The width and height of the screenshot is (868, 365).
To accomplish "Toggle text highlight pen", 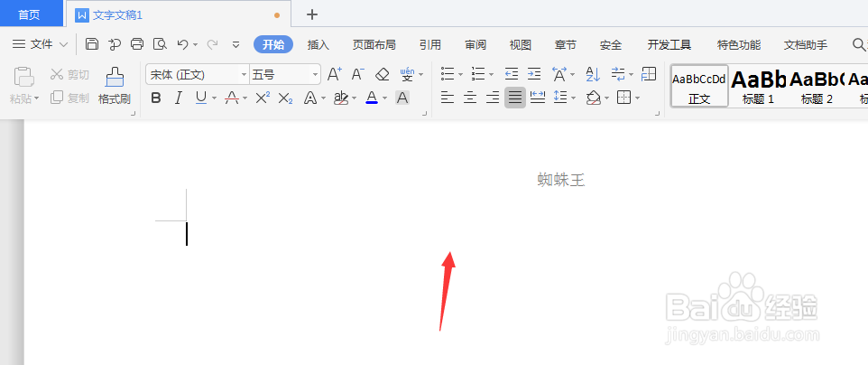I will pyautogui.click(x=341, y=98).
